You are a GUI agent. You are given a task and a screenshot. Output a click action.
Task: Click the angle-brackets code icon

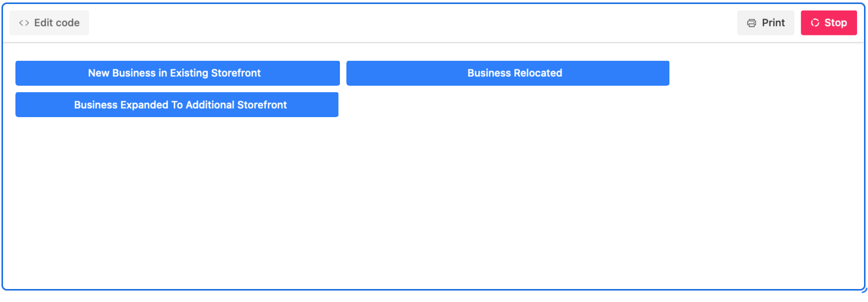point(24,23)
